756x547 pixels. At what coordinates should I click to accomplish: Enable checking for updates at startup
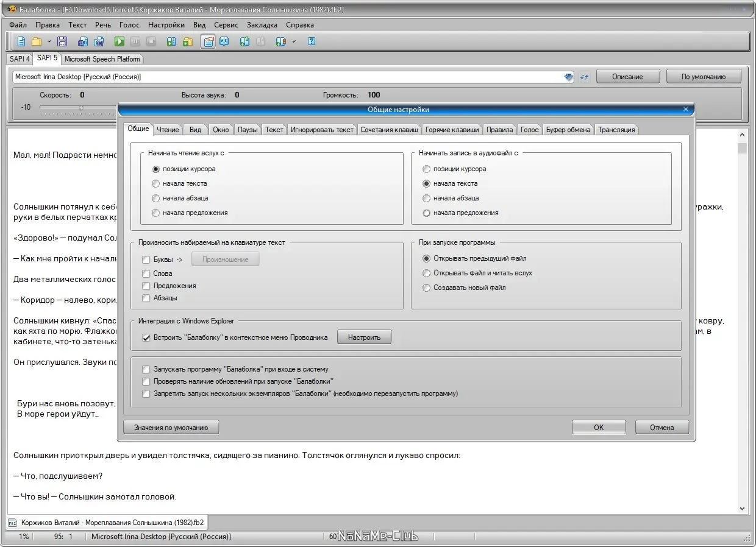click(146, 381)
